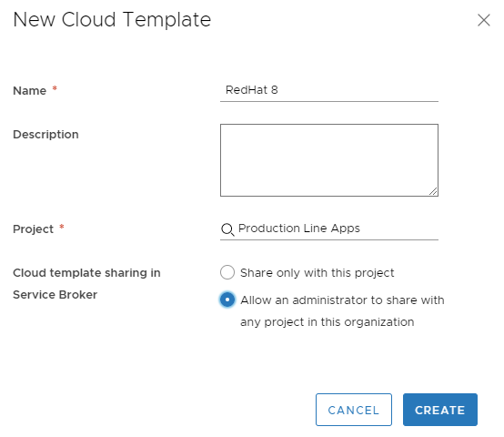The image size is (504, 437).
Task: Click the CREATE button
Action: tap(440, 410)
